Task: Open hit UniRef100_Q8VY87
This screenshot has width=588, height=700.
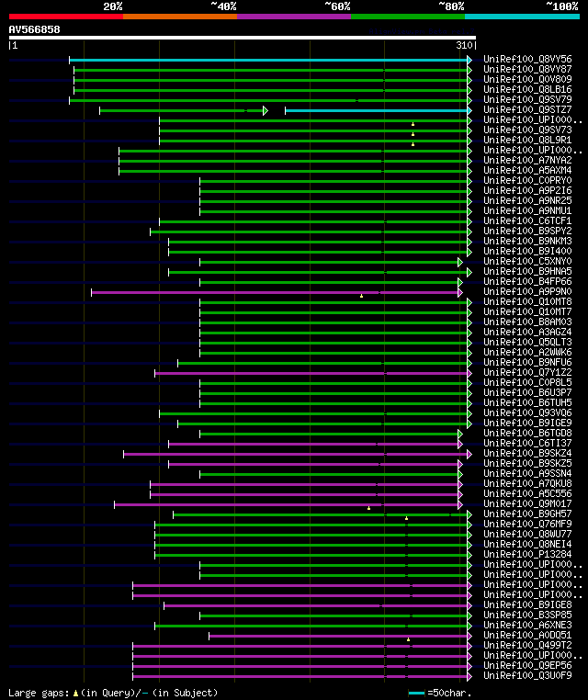Action: click(x=527, y=69)
